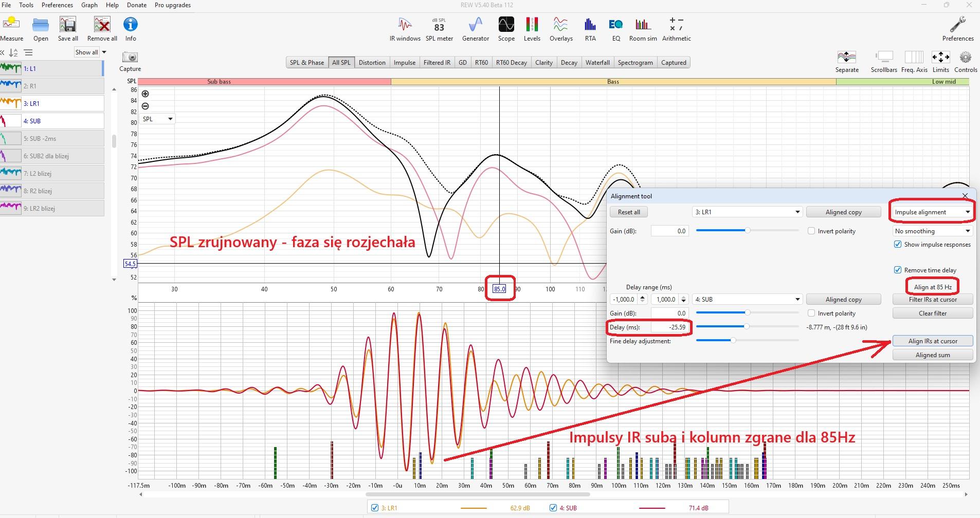
Task: Open the Impulse alignment mode dropdown
Action: coord(932,212)
